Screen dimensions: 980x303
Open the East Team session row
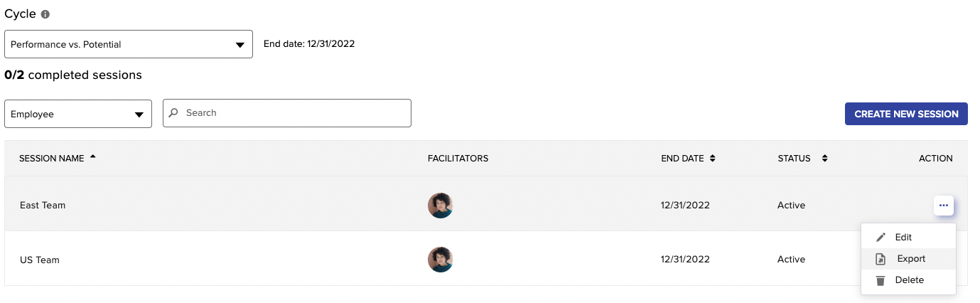tap(486, 205)
